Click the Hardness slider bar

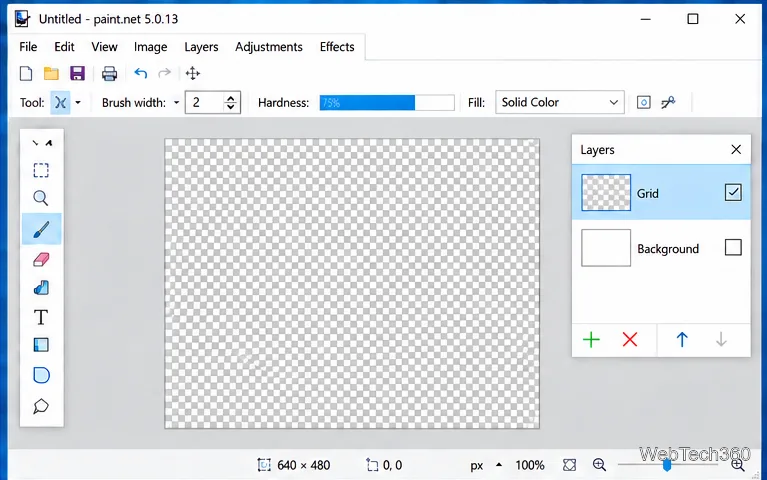coord(387,103)
